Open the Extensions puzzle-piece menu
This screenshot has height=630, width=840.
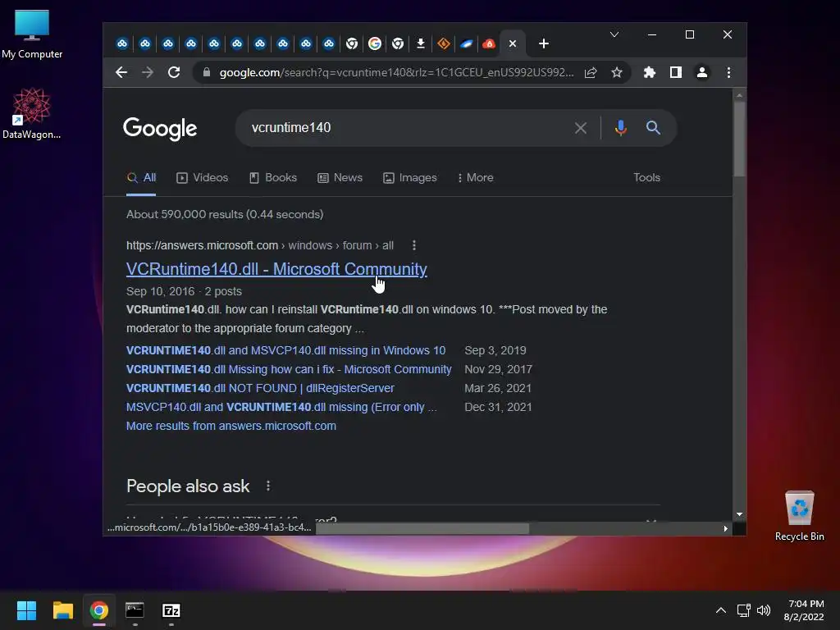pyautogui.click(x=650, y=72)
